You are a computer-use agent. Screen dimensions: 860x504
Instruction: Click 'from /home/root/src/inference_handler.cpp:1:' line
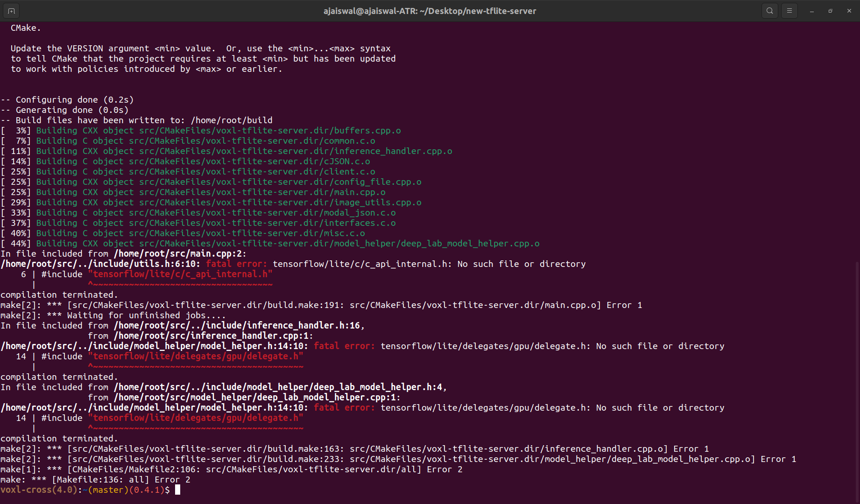point(201,336)
